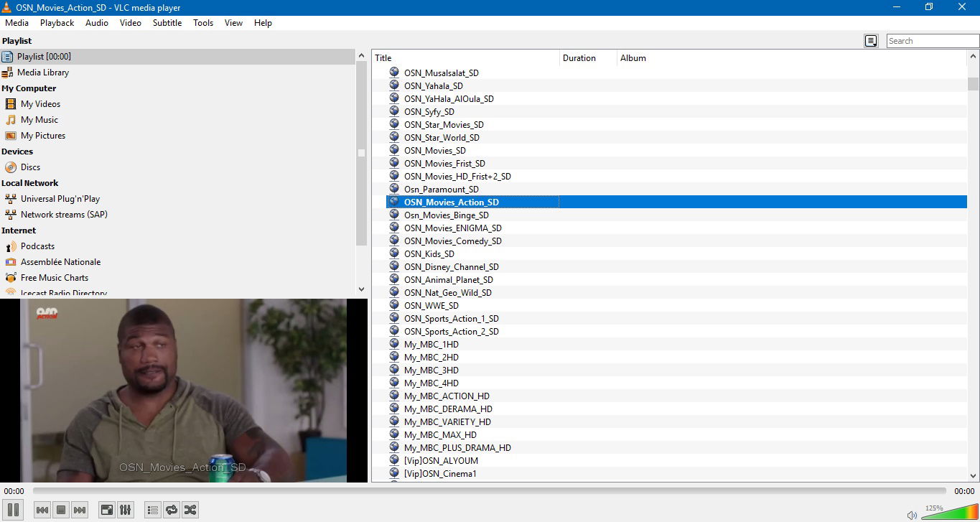Open extended settings equalizer panel
Image resolution: width=980 pixels, height=522 pixels.
tap(125, 510)
